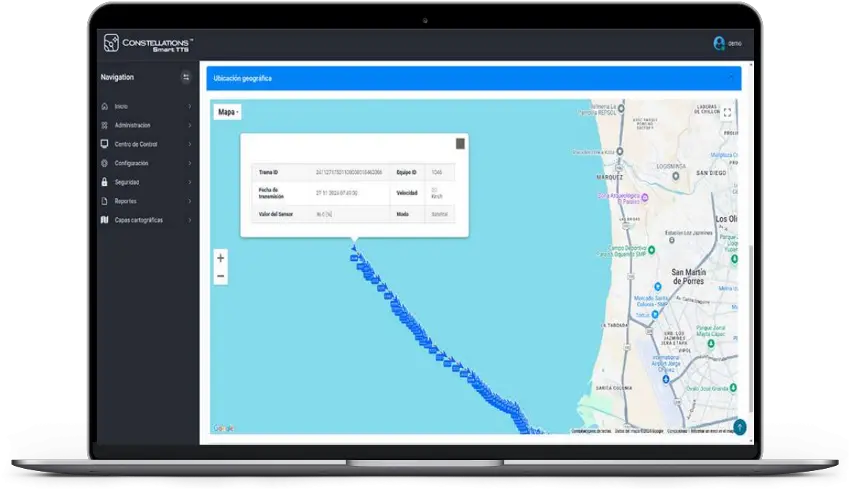
Task: Zoom in with the map plus button
Action: (x=221, y=258)
